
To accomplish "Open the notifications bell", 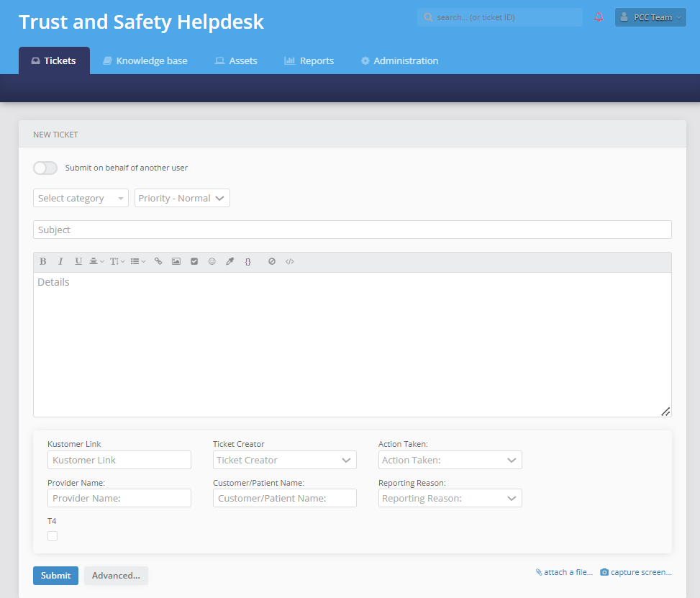I will 599,17.
